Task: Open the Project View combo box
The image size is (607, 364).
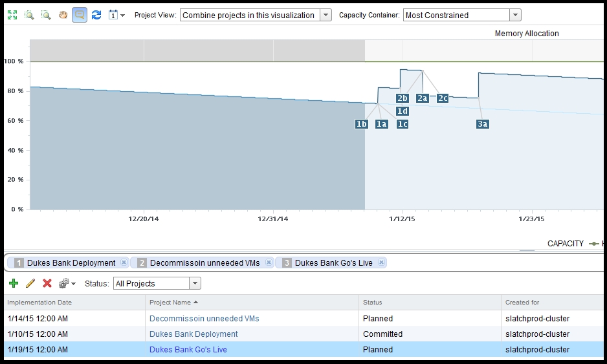Action: coord(256,15)
